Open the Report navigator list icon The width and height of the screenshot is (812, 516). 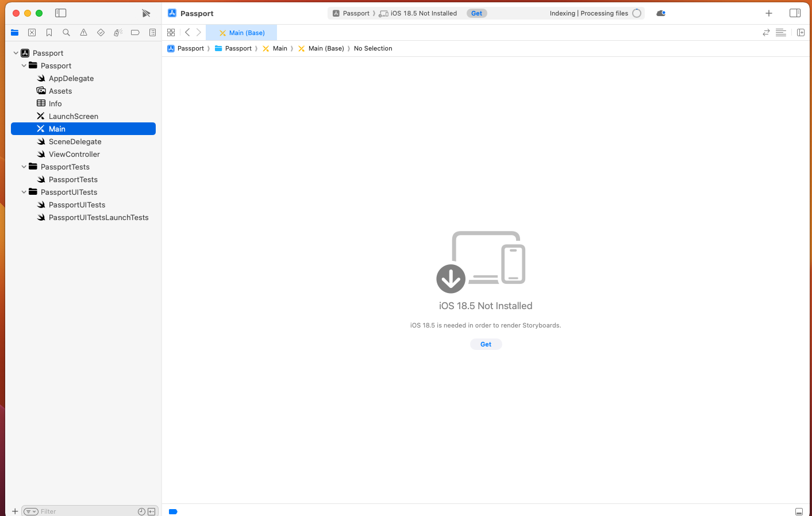[152, 32]
